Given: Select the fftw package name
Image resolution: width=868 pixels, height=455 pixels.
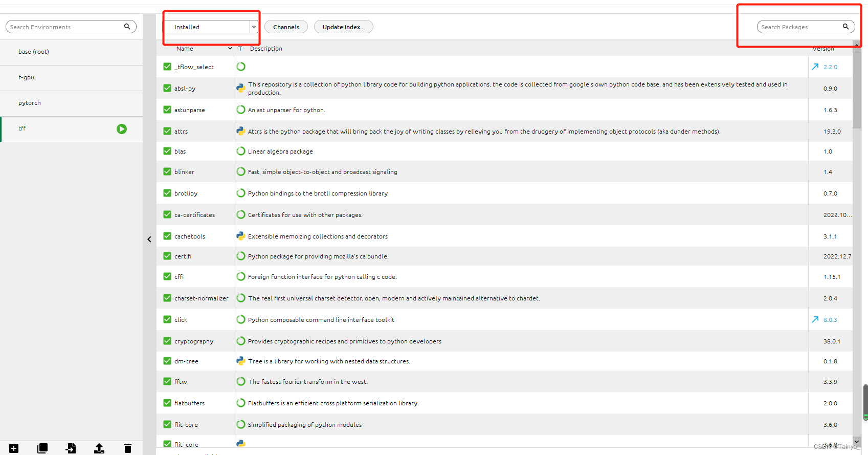Looking at the screenshot, I should click(x=181, y=382).
